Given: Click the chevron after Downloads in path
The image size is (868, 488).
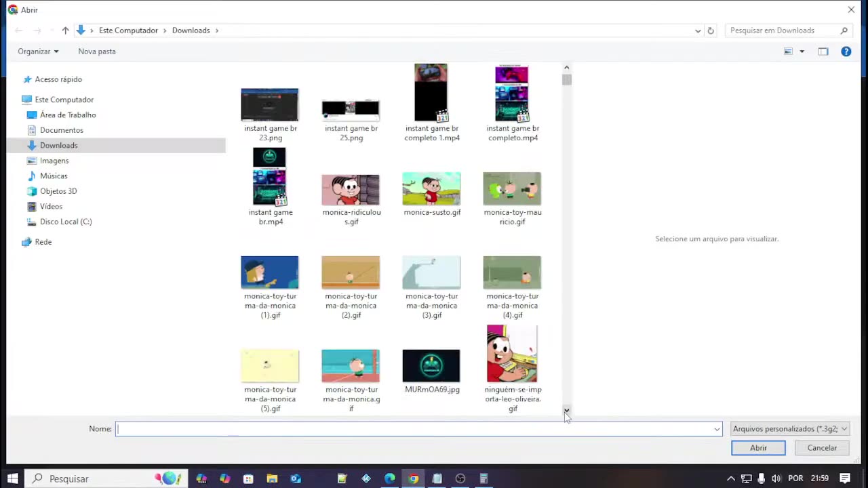Looking at the screenshot, I should pos(217,30).
